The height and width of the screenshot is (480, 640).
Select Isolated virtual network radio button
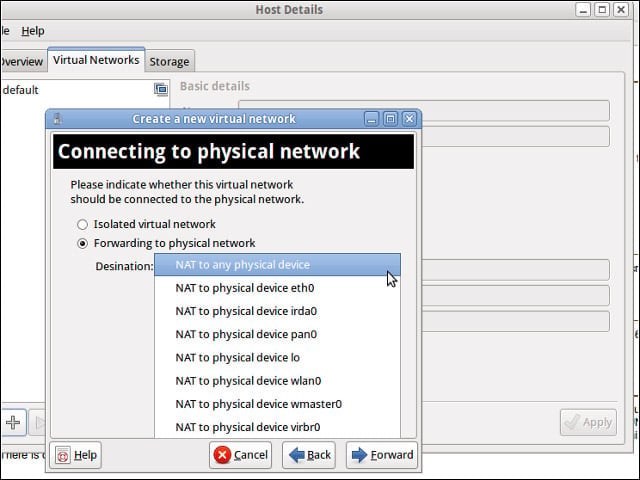pos(82,224)
